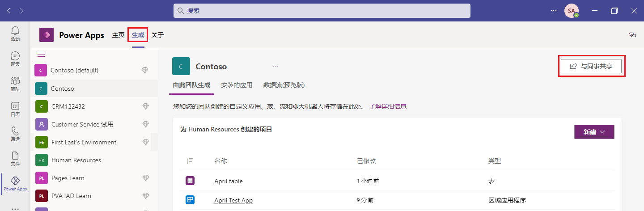Viewport: 644px width, 211px height.
Task: Click the list type column header icon
Action: (x=190, y=161)
